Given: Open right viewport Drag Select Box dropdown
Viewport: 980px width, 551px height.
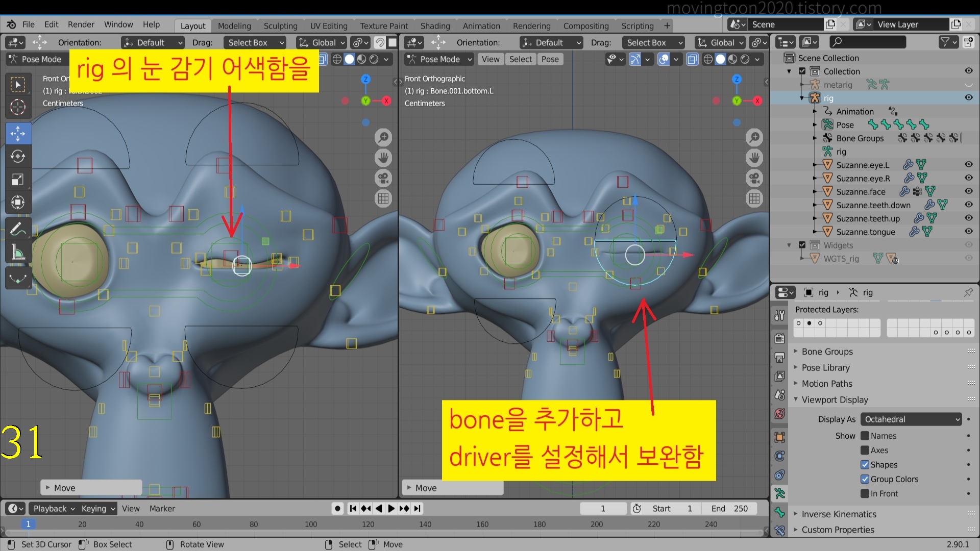Looking at the screenshot, I should click(653, 42).
